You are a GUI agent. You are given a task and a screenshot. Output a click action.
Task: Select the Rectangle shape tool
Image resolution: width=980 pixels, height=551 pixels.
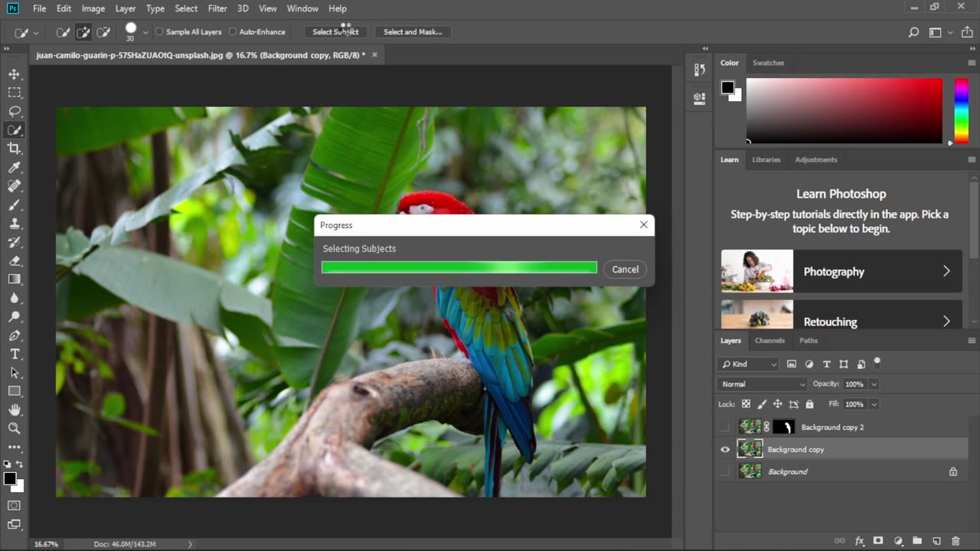click(x=15, y=391)
